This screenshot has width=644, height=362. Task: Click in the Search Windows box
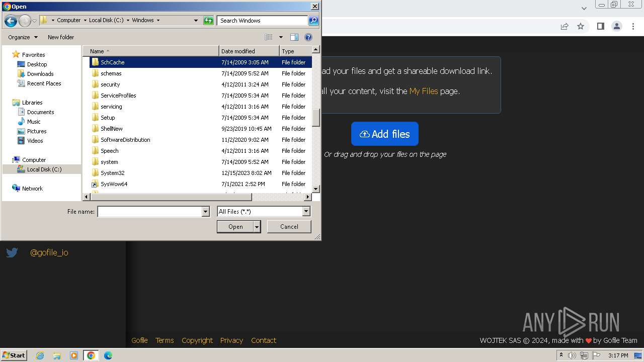[263, 21]
